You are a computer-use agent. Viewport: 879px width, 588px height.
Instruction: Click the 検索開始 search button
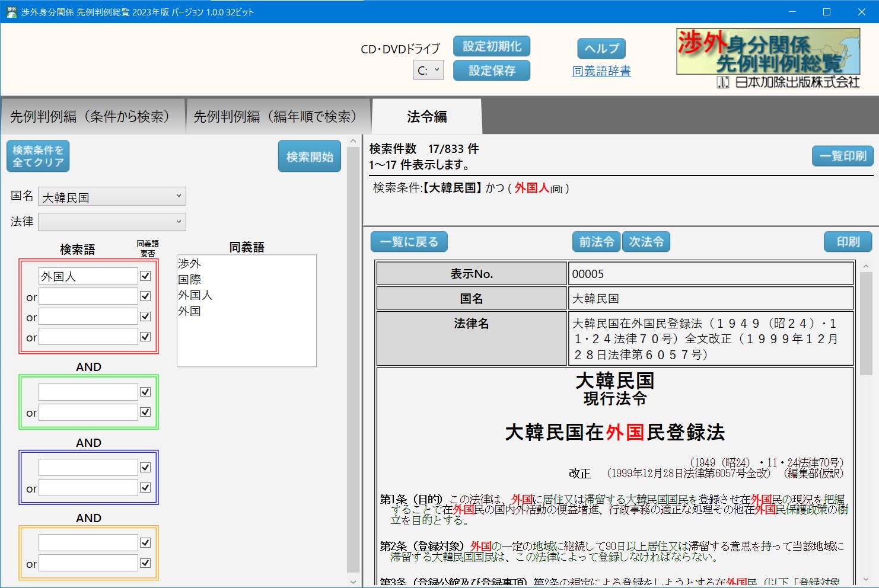(309, 156)
